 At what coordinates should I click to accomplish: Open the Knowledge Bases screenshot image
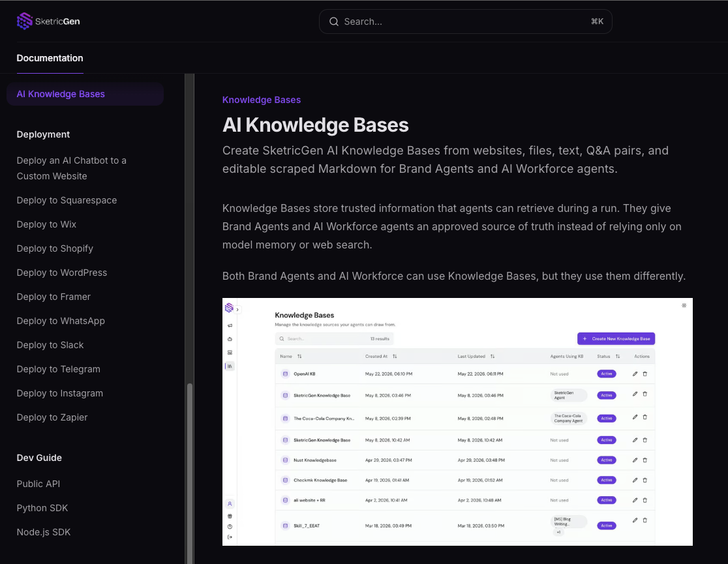[457, 421]
